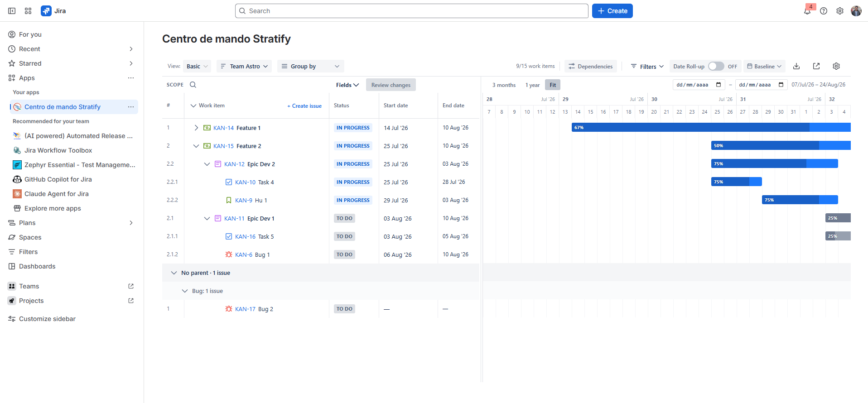Viewport: 868px width, 403px height.
Task: Click KAN-14 67% progress bar
Action: 711,127
